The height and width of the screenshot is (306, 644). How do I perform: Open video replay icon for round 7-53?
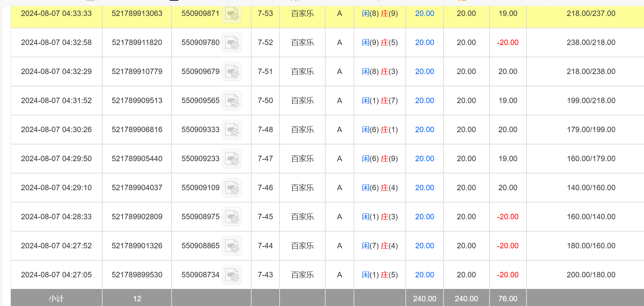(x=232, y=15)
